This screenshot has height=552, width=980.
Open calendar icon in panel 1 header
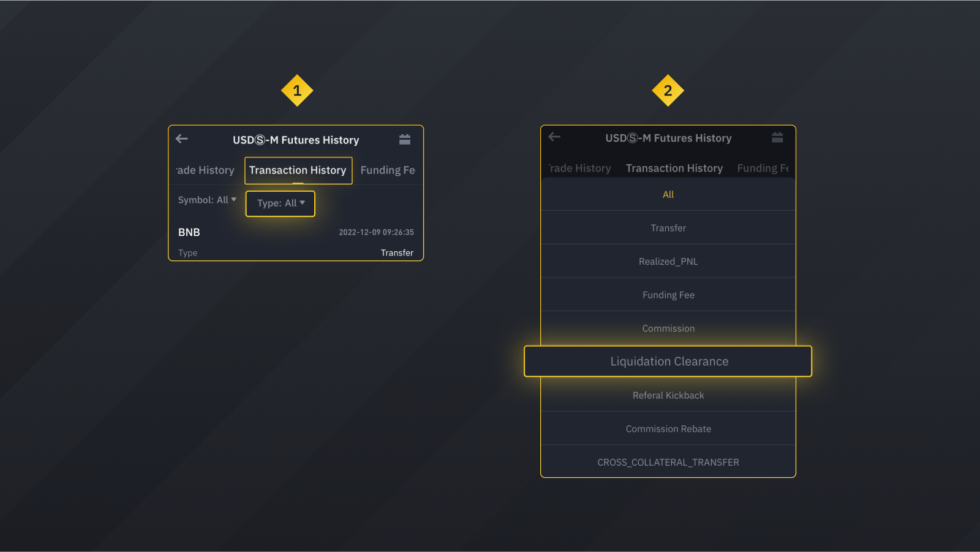coord(405,140)
